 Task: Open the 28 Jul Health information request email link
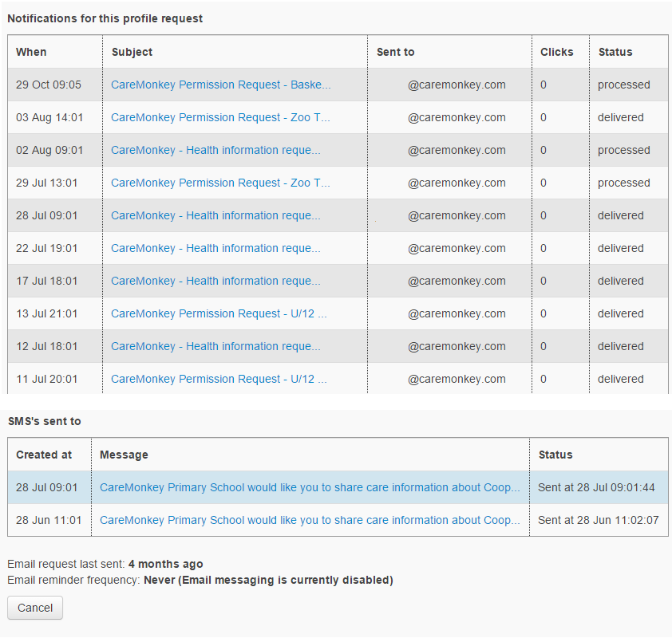[x=215, y=215]
